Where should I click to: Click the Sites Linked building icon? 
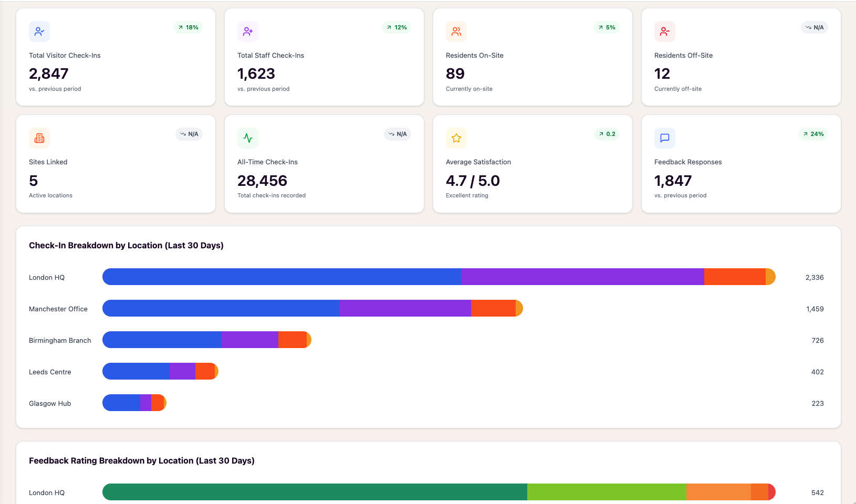pyautogui.click(x=39, y=138)
